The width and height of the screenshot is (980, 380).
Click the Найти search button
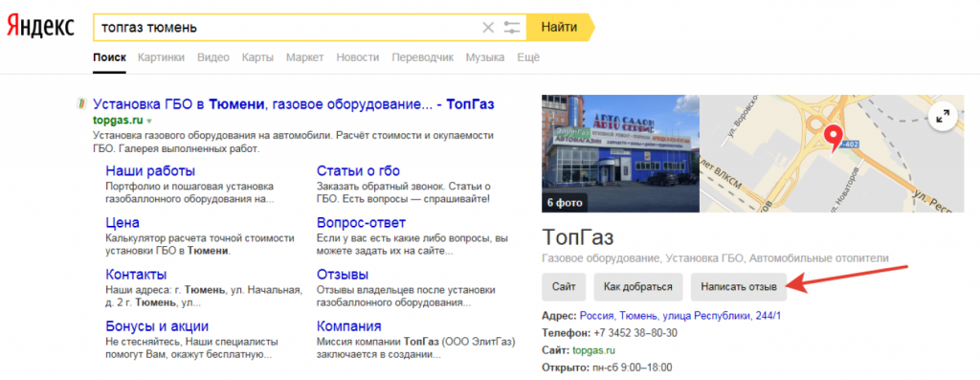560,27
